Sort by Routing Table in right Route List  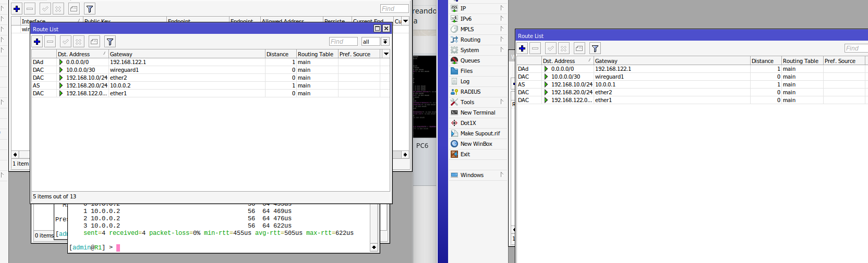coord(802,61)
